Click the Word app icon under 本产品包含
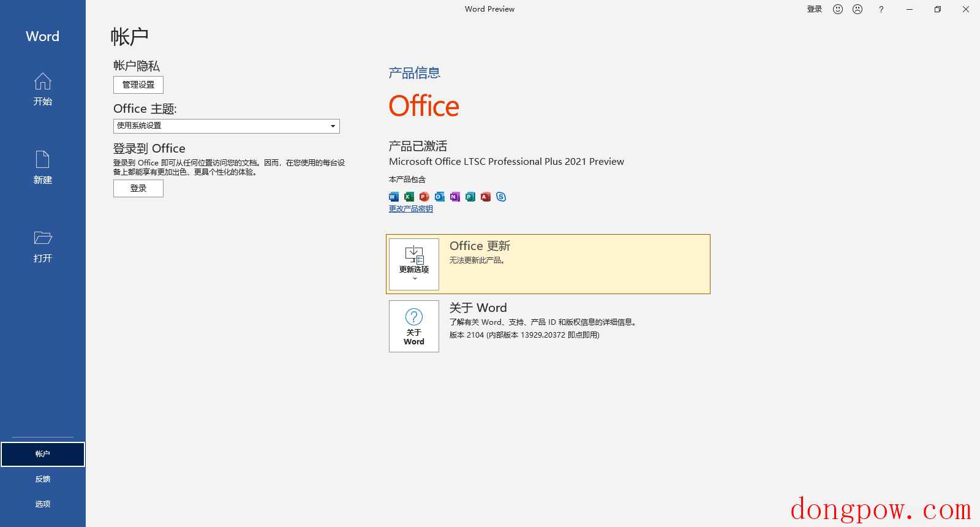The image size is (980, 527). click(x=394, y=197)
